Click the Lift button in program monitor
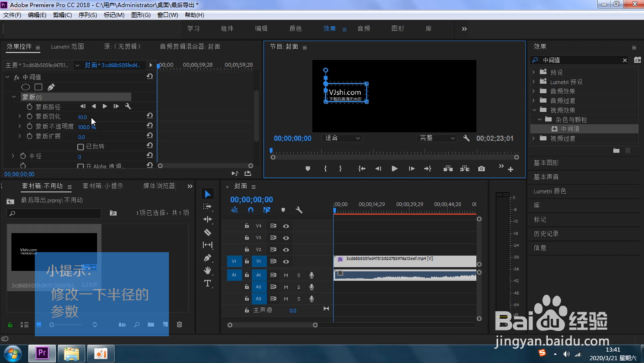 pyautogui.click(x=448, y=168)
